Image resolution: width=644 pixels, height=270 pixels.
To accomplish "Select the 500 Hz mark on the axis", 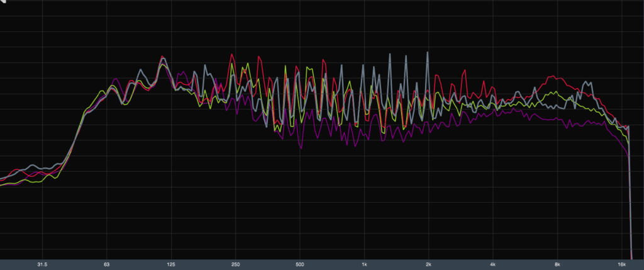I will (300, 264).
